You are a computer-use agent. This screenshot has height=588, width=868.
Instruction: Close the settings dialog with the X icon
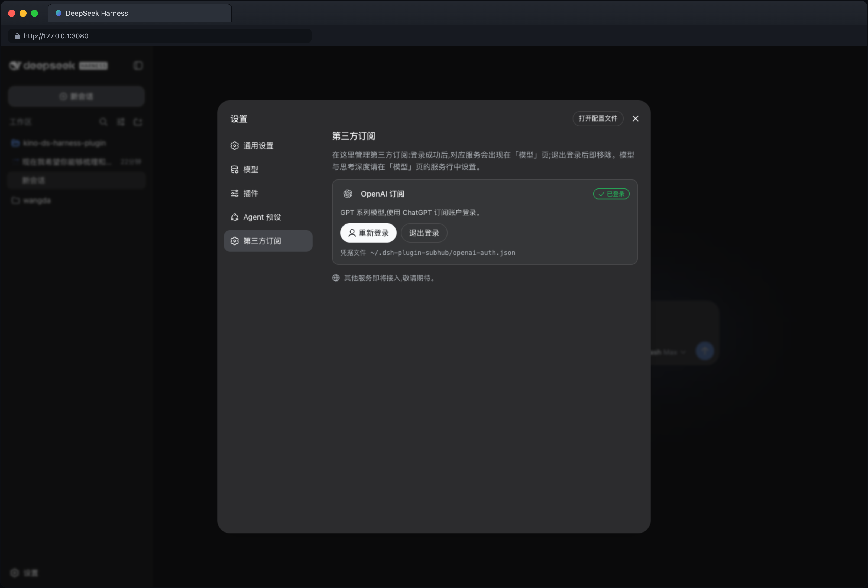[635, 119]
